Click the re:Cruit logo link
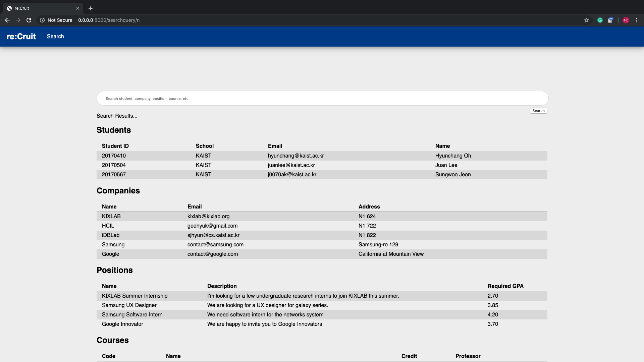Screen dimensions: 644x362 [21, 36]
